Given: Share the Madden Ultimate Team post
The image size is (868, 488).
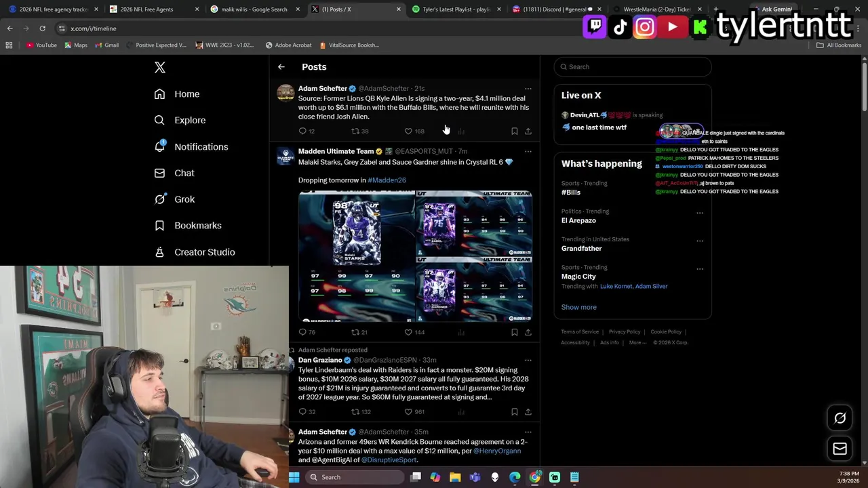Looking at the screenshot, I should click(x=528, y=332).
